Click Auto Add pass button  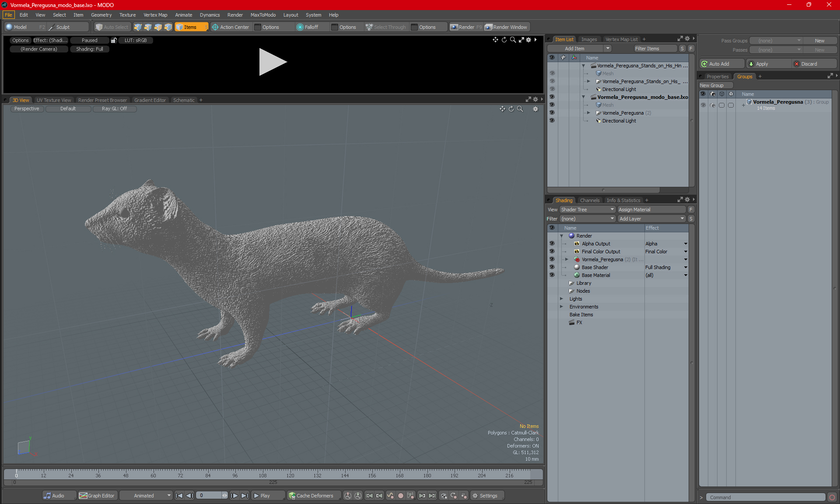(721, 64)
